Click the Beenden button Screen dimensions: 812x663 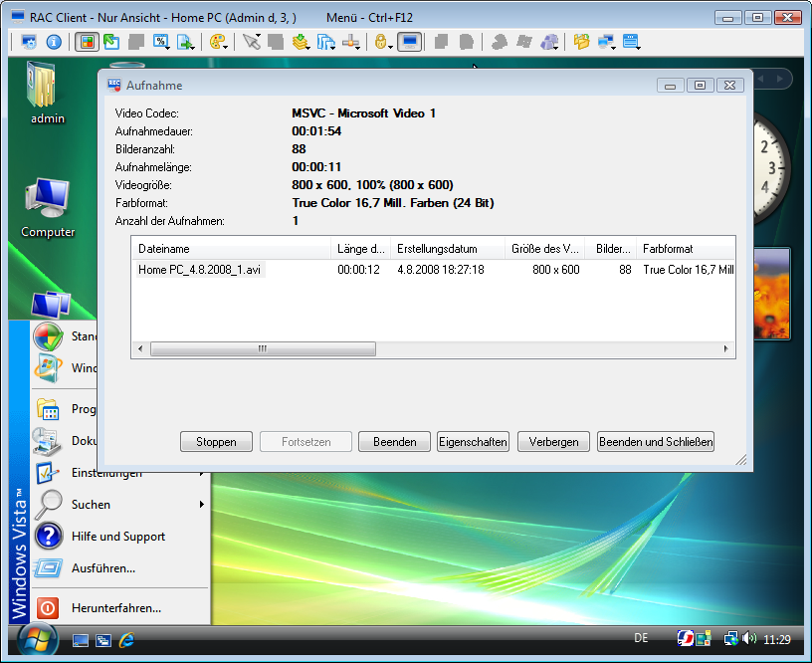395,442
